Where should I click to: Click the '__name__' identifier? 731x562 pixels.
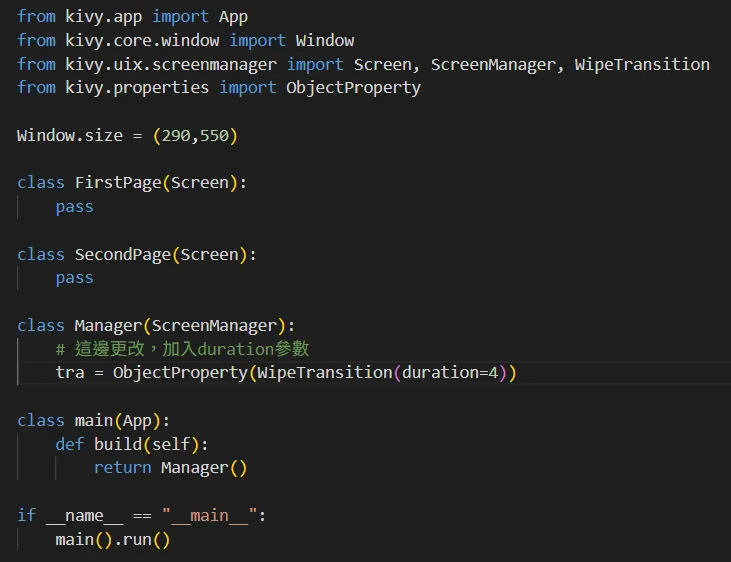pyautogui.click(x=84, y=516)
